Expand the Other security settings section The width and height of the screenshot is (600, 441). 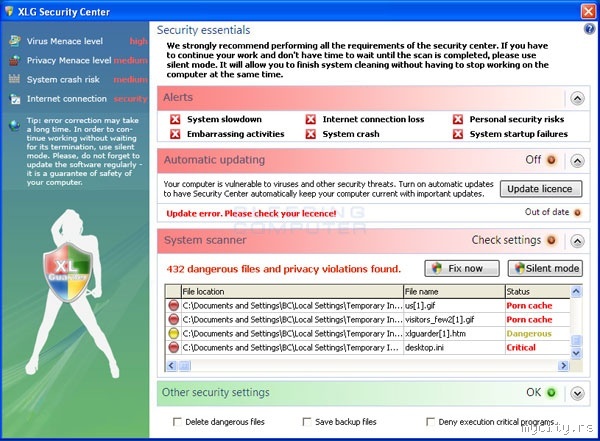click(577, 393)
